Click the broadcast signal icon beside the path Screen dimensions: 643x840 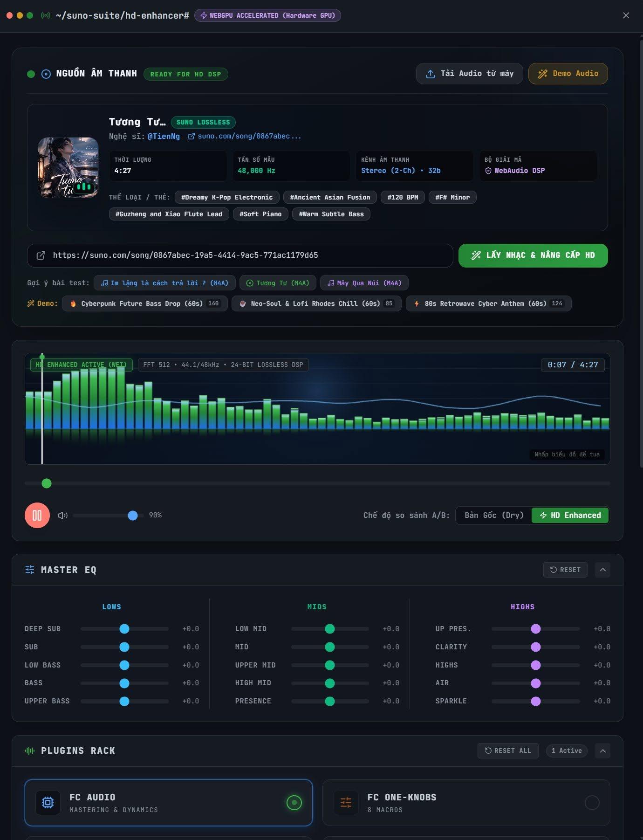pos(46,15)
